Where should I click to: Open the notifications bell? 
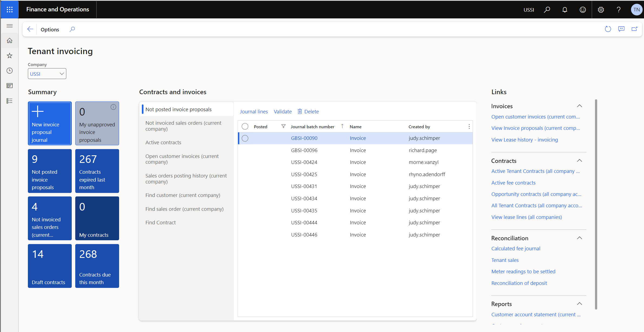pyautogui.click(x=565, y=9)
